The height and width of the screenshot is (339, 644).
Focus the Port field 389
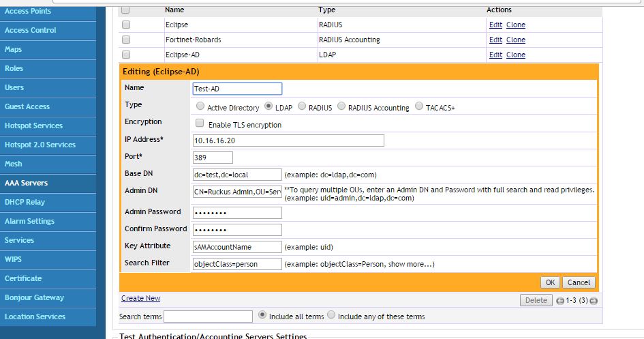coord(213,158)
